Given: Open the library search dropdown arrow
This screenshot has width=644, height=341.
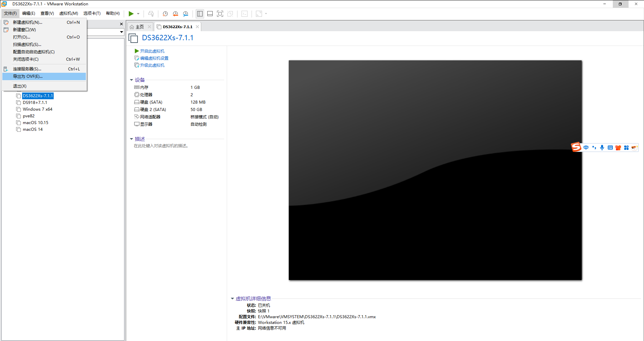Looking at the screenshot, I should [121, 32].
